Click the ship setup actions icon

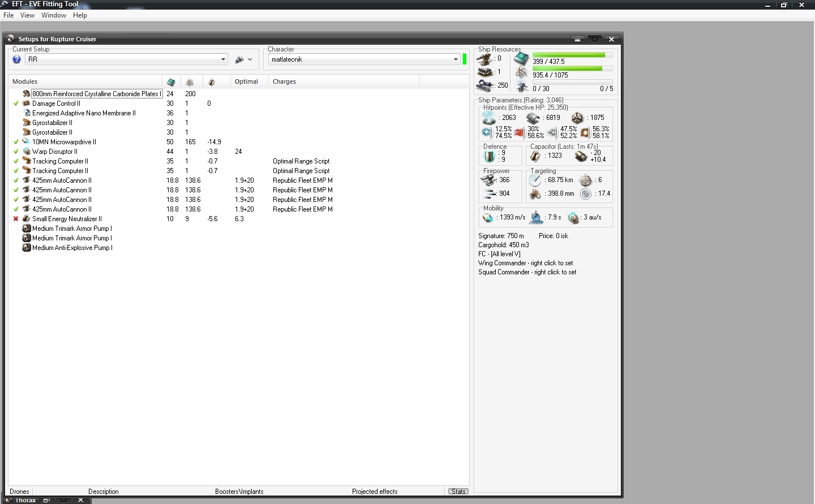(239, 59)
